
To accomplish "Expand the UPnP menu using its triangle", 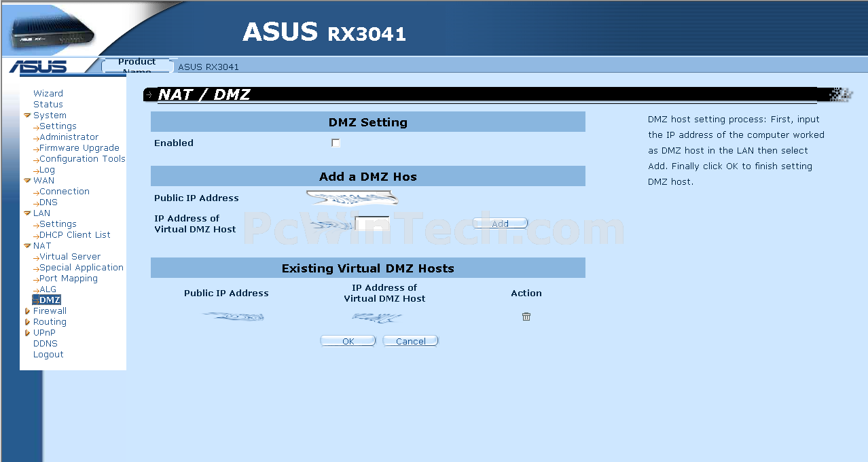I will click(x=27, y=333).
